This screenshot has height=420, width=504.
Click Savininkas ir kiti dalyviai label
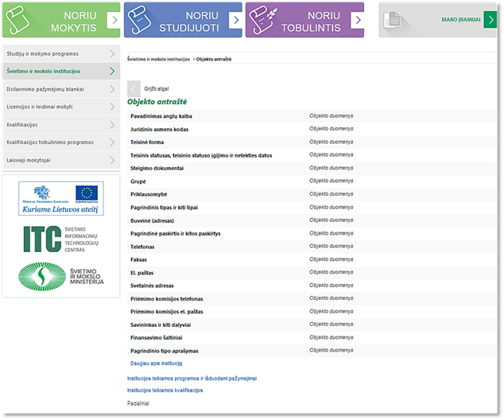(161, 325)
